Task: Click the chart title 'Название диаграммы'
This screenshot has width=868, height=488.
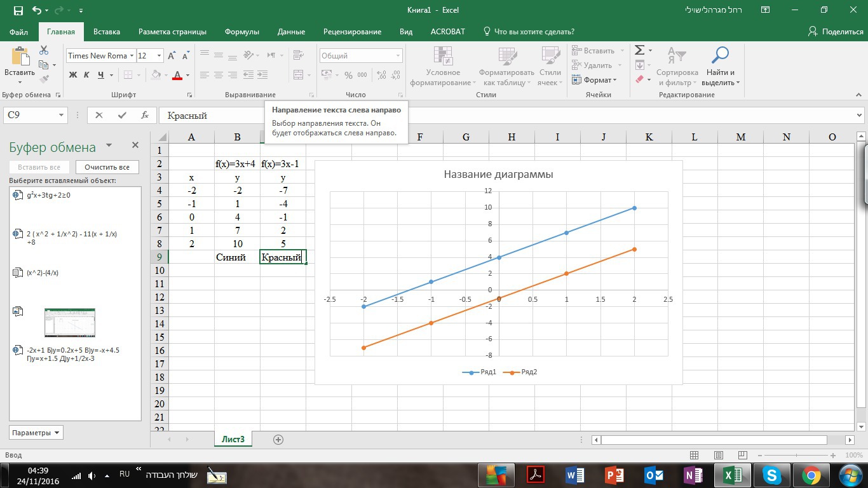Action: [x=498, y=174]
